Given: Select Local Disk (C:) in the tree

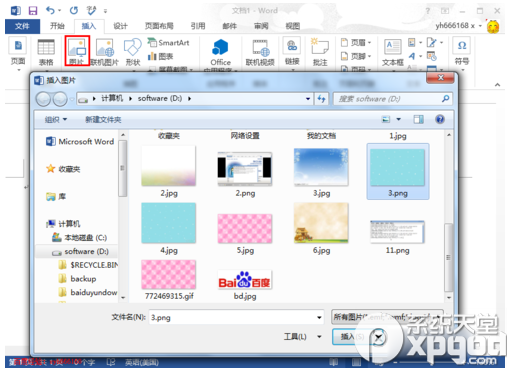Looking at the screenshot, I should pyautogui.click(x=80, y=238).
